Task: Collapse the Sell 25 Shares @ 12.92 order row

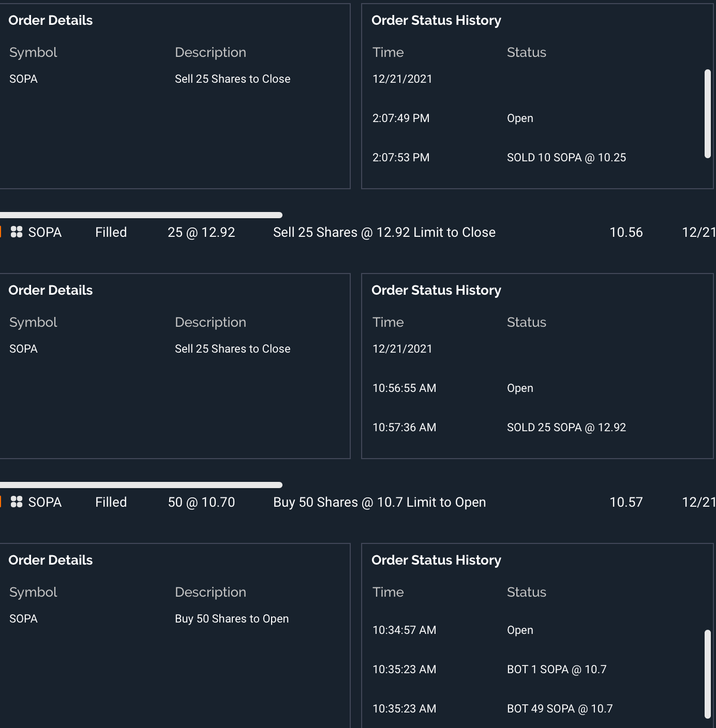Action: pos(384,232)
